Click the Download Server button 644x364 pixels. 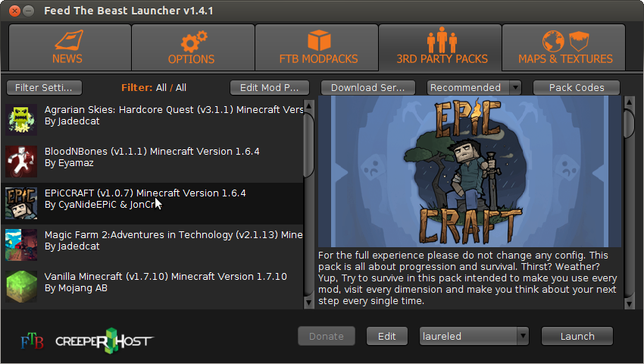(368, 88)
